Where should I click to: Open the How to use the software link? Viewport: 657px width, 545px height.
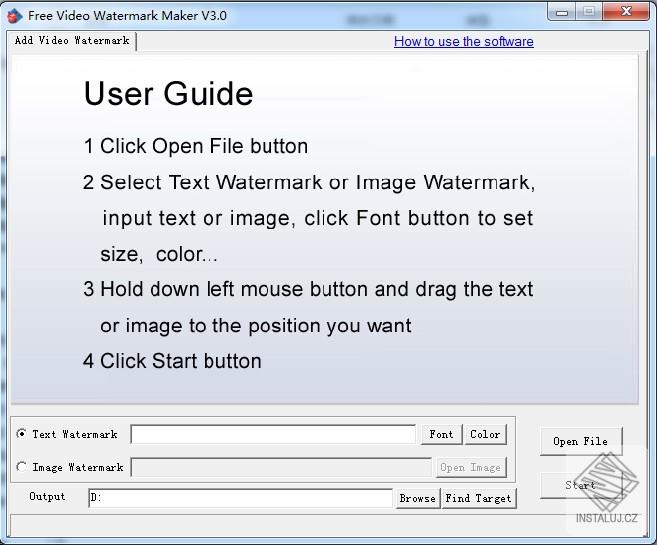pyautogui.click(x=463, y=41)
